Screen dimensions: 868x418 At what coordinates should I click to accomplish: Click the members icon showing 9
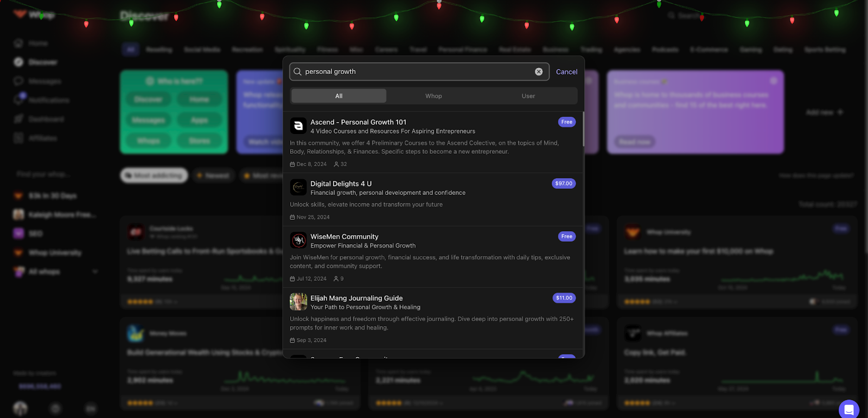point(336,278)
